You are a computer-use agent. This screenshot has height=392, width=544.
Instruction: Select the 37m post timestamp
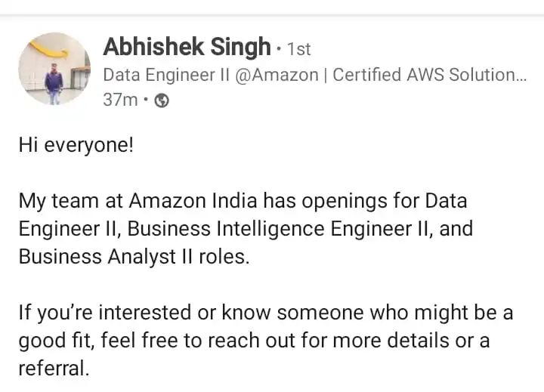pos(120,100)
